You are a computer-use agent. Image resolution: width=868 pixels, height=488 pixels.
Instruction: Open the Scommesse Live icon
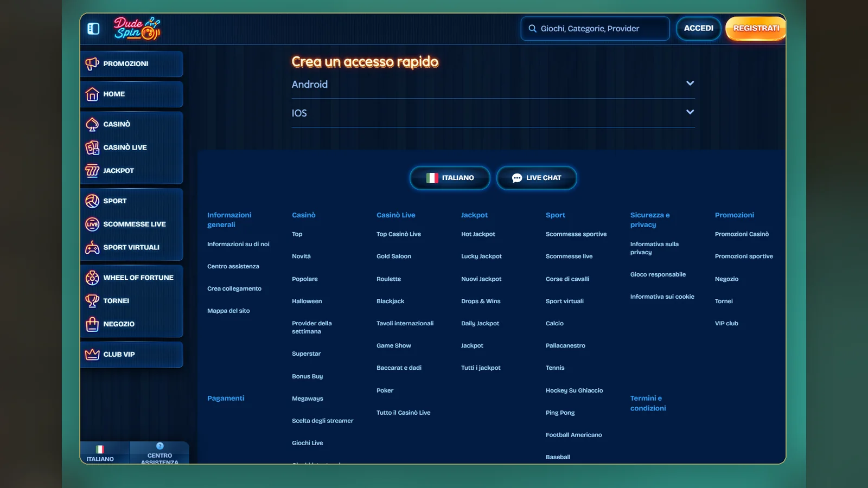[92, 224]
